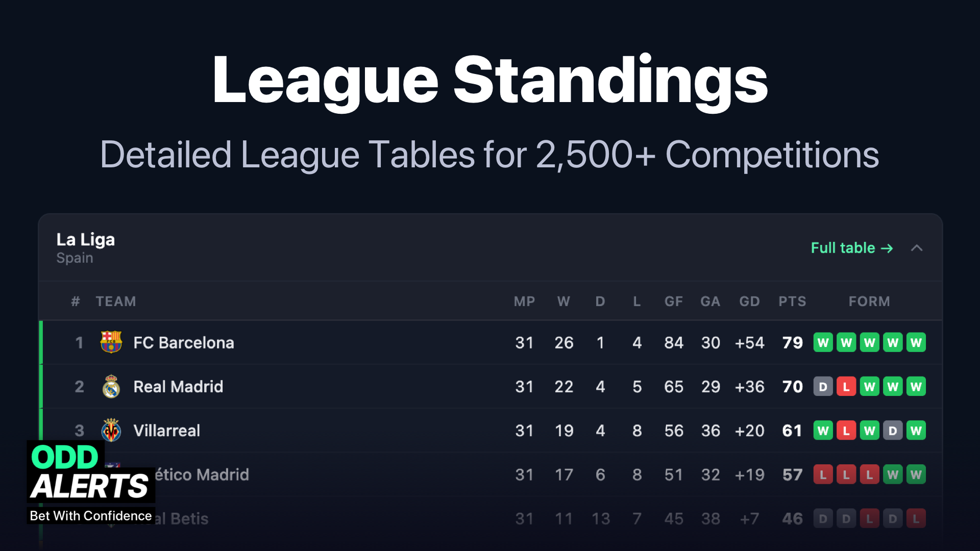Sort by the PTS column header
Viewport: 980px width, 551px height.
click(x=792, y=302)
